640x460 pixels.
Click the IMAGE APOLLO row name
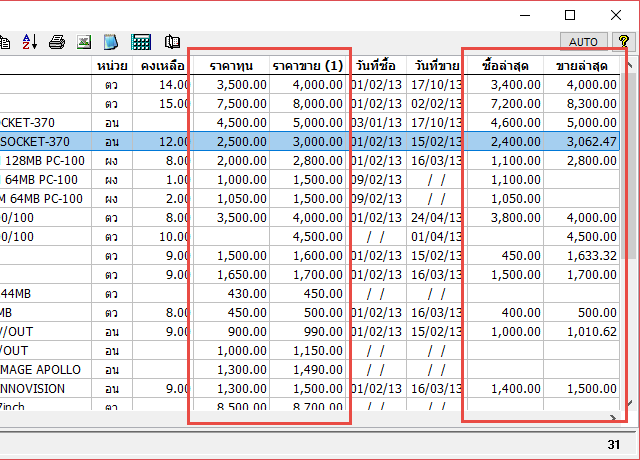40,370
